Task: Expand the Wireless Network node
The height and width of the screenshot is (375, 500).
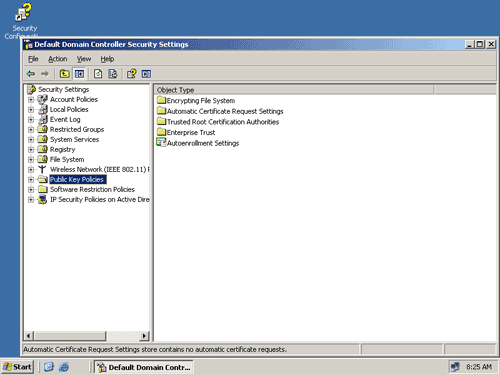Action: (31, 170)
